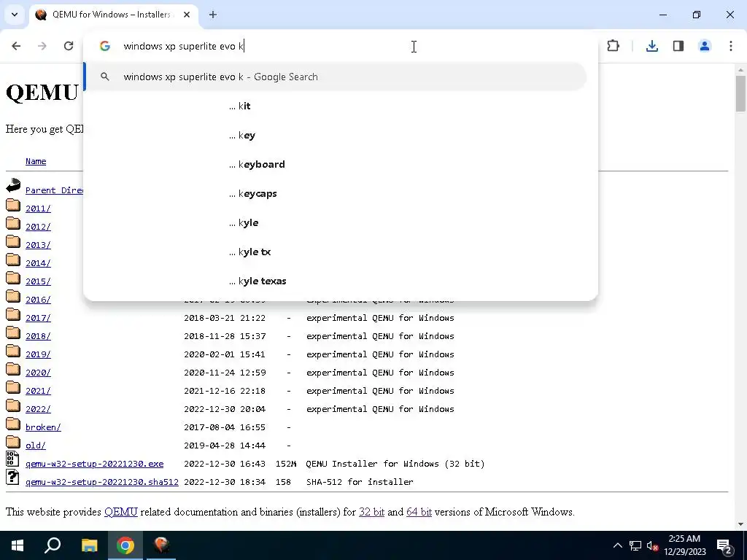
Task: Open the 2018/ folder link
Action: [38, 336]
